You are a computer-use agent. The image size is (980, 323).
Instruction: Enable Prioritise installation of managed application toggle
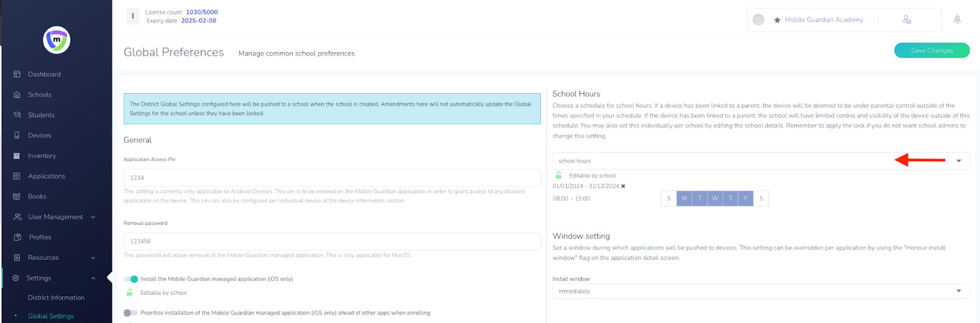tap(130, 313)
